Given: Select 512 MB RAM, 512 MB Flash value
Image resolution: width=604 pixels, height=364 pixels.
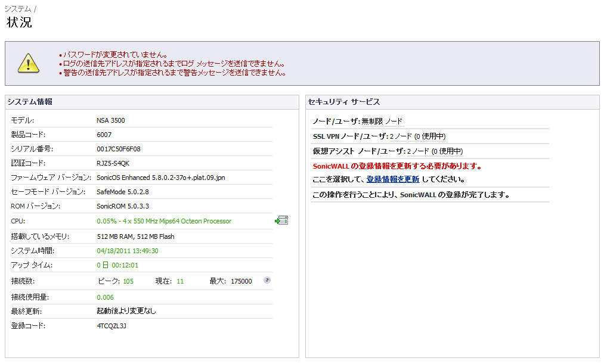Looking at the screenshot, I should click(135, 237).
